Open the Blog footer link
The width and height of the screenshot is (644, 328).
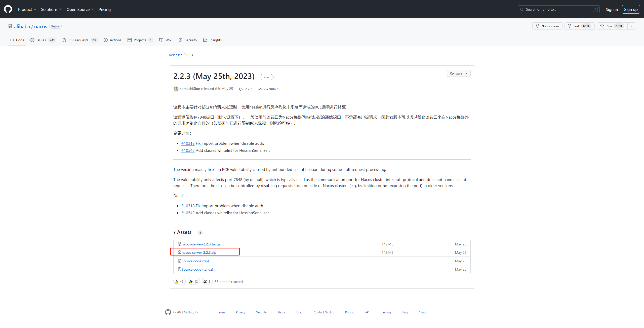405,312
